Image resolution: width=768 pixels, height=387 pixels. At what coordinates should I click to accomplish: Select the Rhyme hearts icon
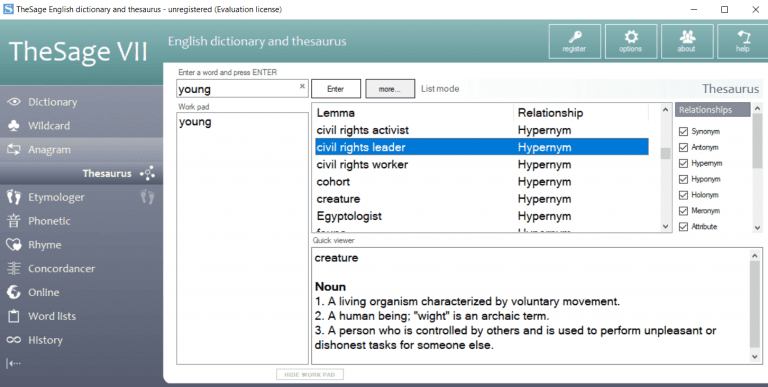(x=14, y=244)
